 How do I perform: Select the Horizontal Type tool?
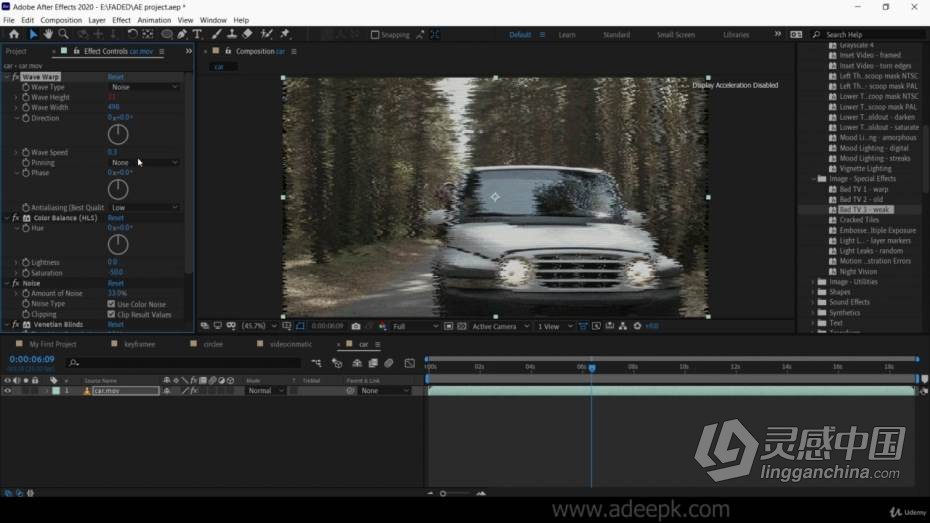coord(197,34)
